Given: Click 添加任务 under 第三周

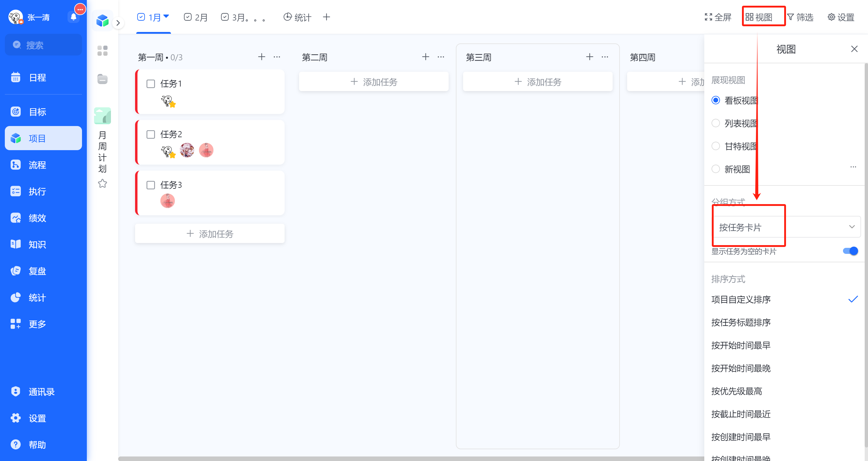Looking at the screenshot, I should tap(538, 81).
